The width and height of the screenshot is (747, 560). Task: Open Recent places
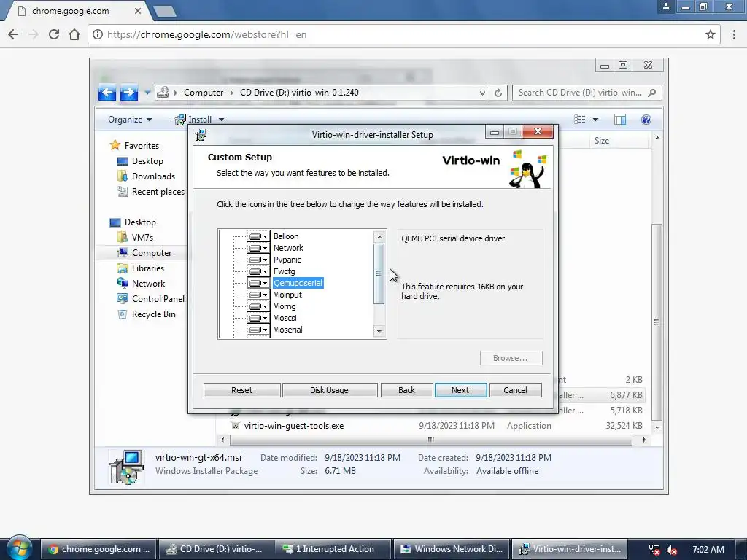click(x=150, y=192)
